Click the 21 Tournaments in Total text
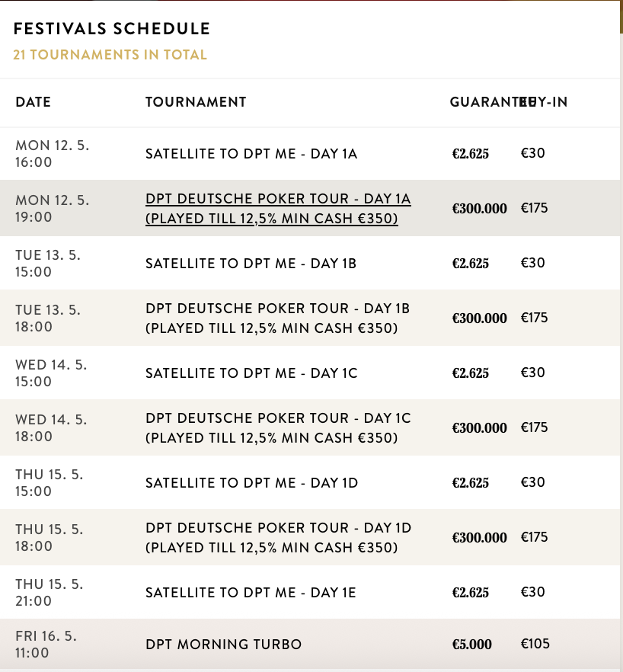 coord(110,55)
